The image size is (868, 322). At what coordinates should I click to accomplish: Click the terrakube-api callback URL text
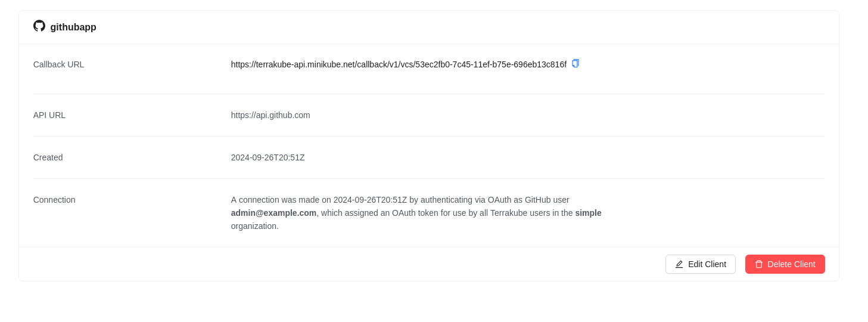399,64
